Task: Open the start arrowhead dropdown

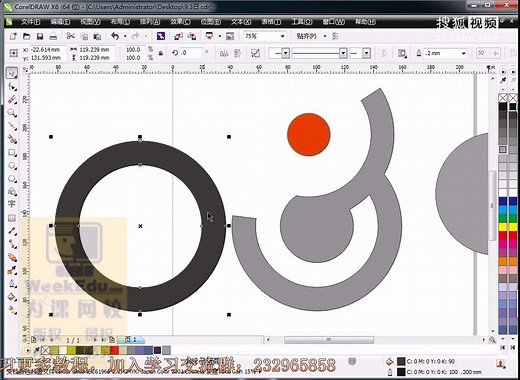Action: click(285, 53)
